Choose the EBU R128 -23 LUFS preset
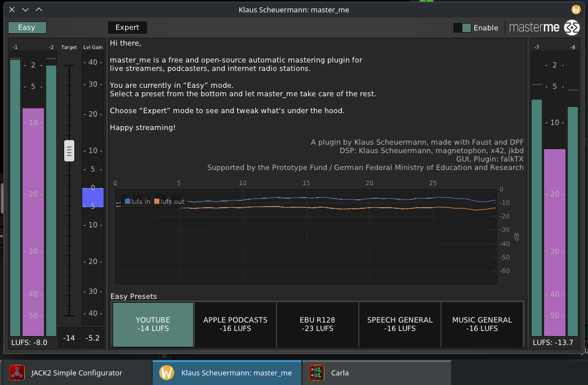 click(318, 324)
